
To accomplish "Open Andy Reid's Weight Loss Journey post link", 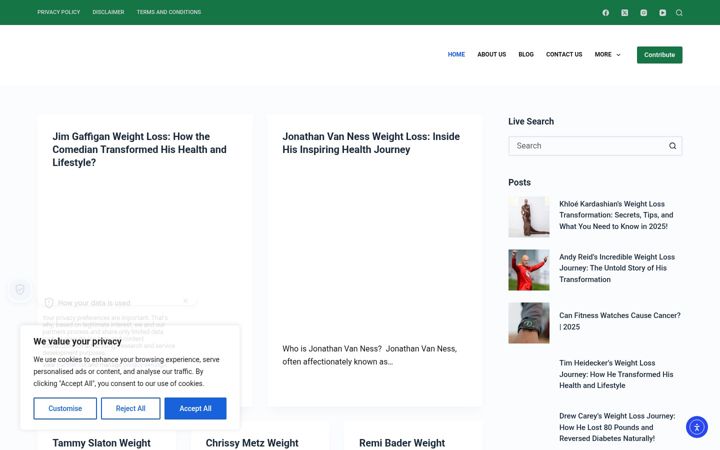I will [617, 268].
